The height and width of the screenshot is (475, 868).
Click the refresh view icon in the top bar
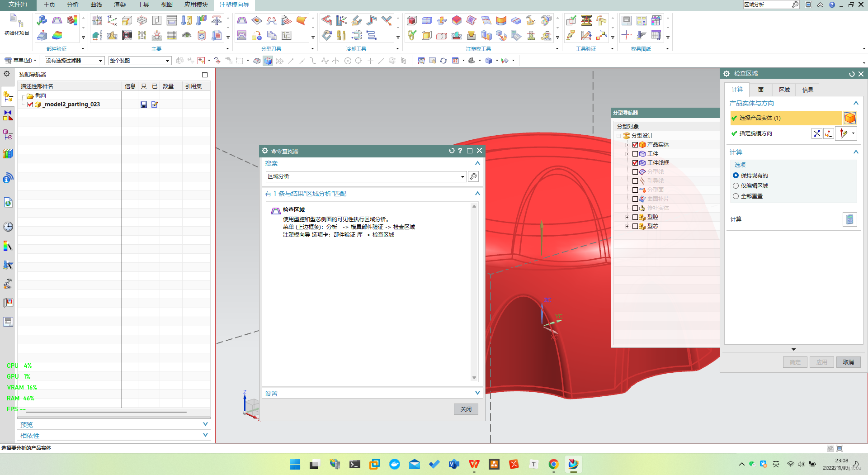pyautogui.click(x=443, y=61)
